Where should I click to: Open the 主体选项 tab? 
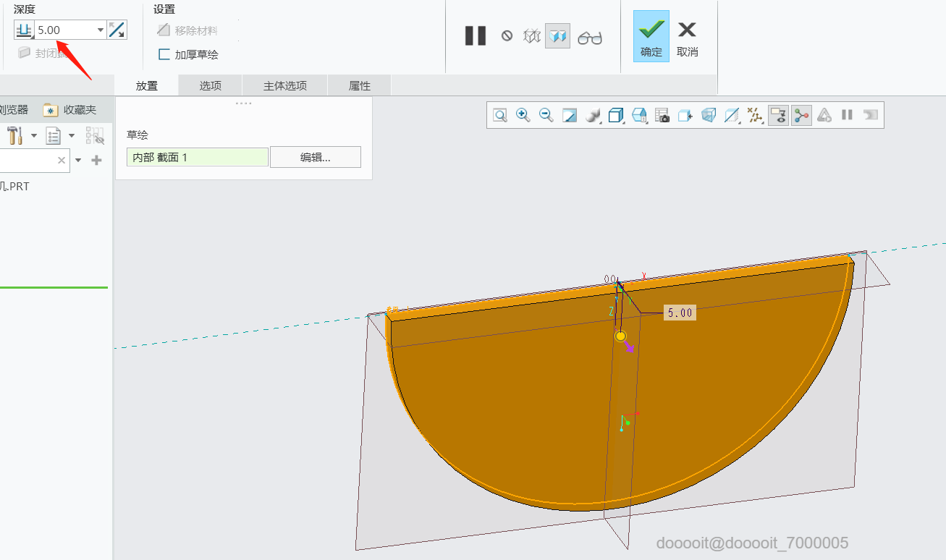pyautogui.click(x=284, y=85)
